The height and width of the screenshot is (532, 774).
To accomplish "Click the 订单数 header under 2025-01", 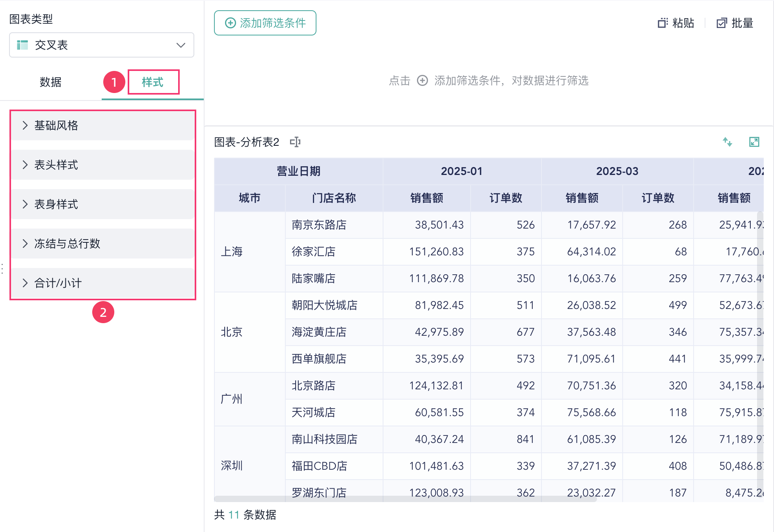I will pyautogui.click(x=506, y=198).
